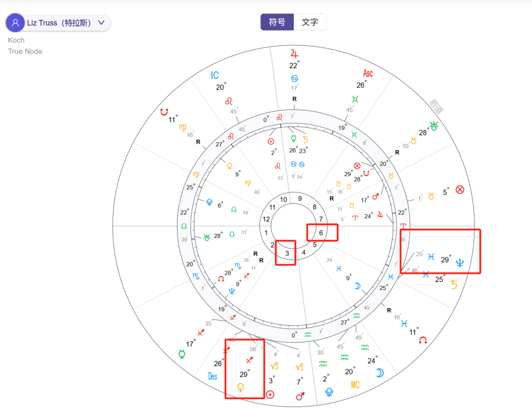Image resolution: width=532 pixels, height=413 pixels.
Task: Select red Mars glyph at 7° Capricorn
Action: [300, 396]
